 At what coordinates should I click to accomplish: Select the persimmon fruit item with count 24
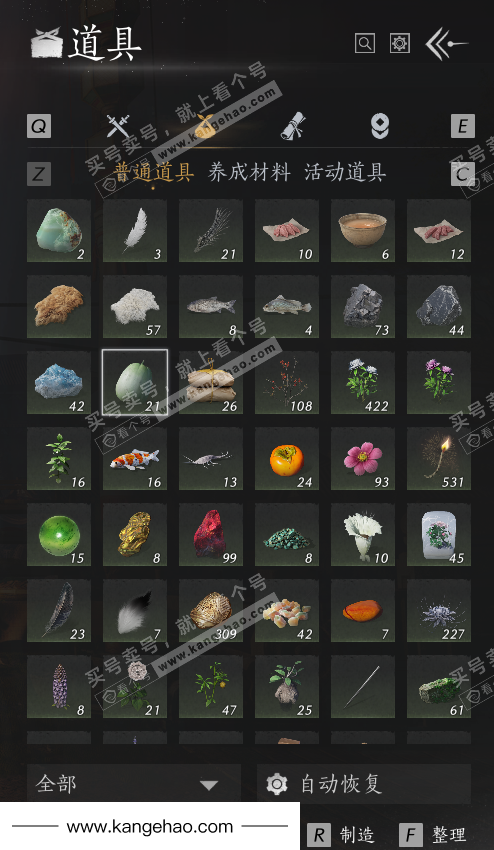click(287, 459)
